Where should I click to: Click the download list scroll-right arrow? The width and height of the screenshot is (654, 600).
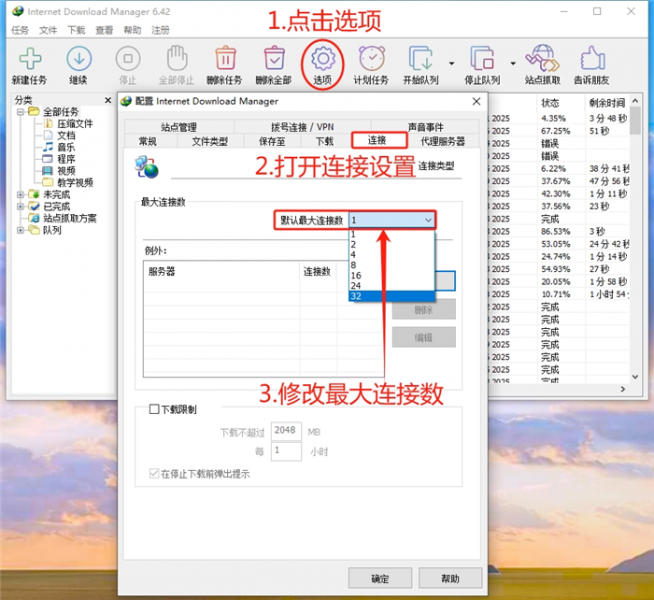pos(623,389)
